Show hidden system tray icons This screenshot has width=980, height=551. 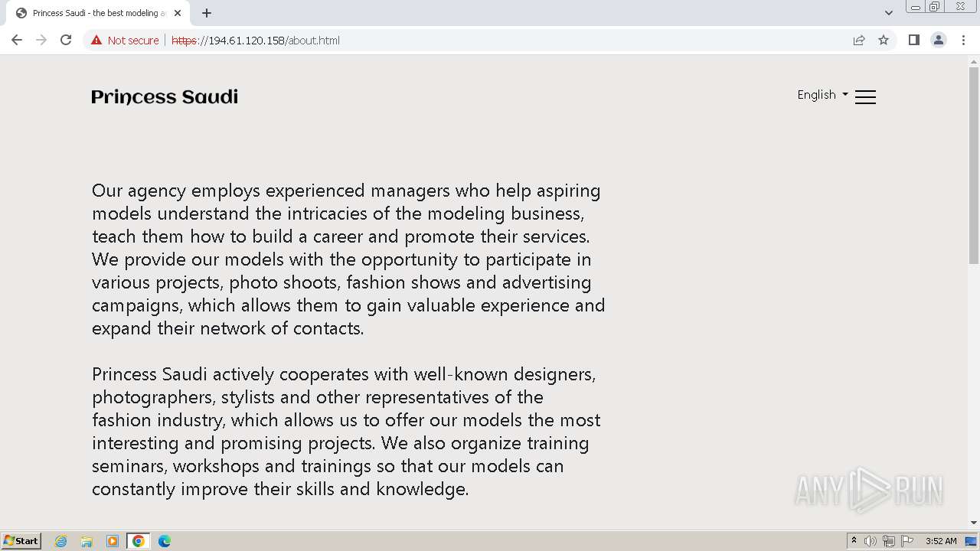854,540
